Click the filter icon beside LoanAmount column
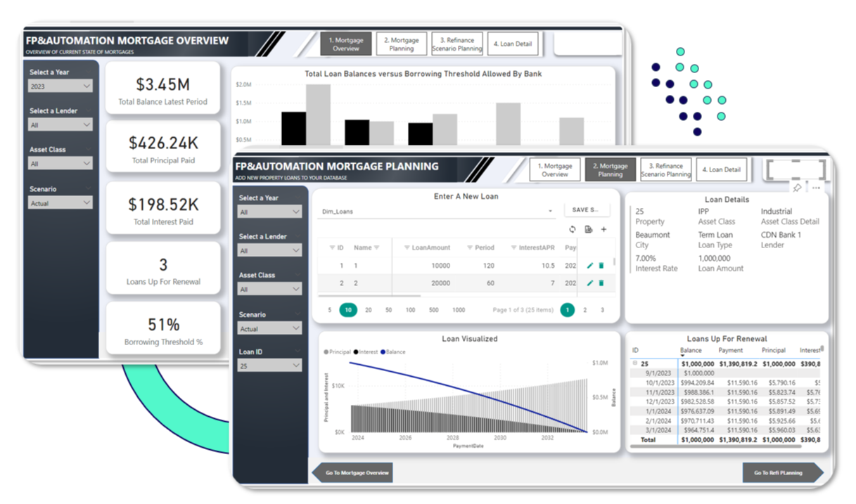856x504 pixels. pyautogui.click(x=407, y=247)
